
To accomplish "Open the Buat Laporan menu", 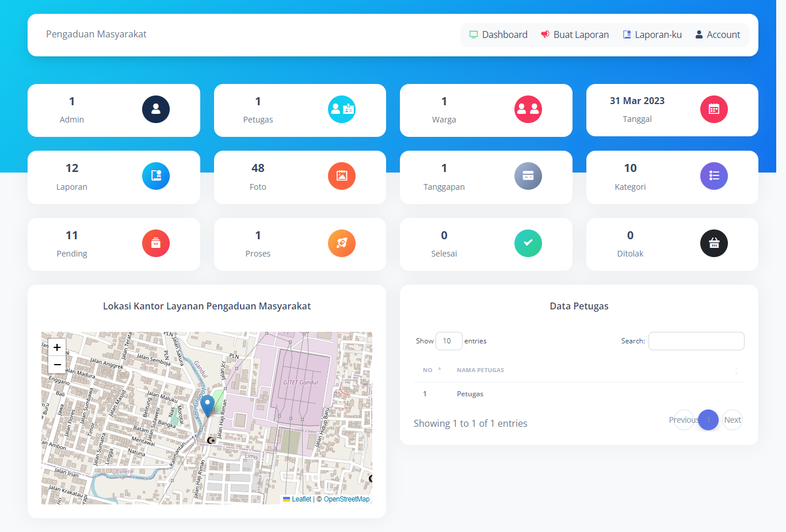I will point(575,35).
